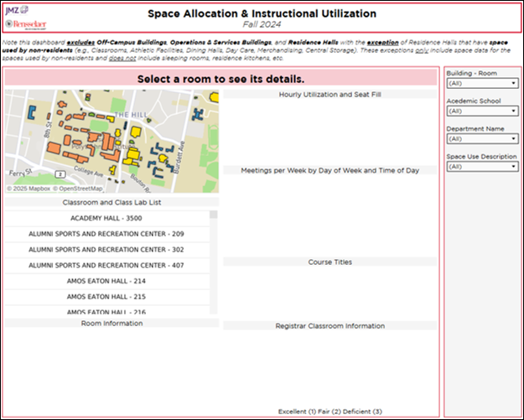Click the JMZ logo icon
Image resolution: width=524 pixels, height=420 pixels.
click(x=17, y=10)
